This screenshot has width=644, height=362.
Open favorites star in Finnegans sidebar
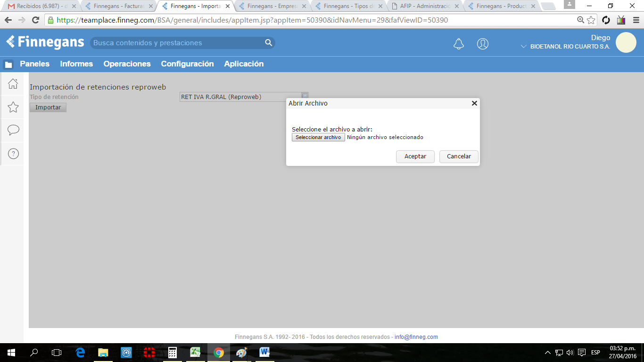tap(13, 107)
